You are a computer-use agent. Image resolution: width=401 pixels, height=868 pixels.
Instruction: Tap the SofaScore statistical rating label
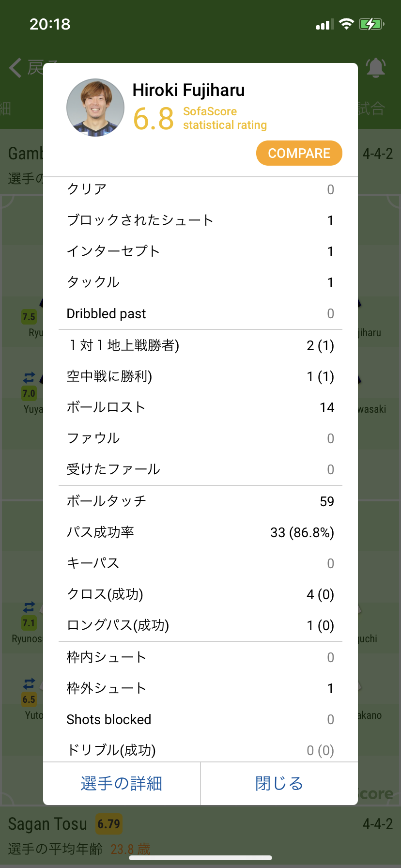(225, 118)
